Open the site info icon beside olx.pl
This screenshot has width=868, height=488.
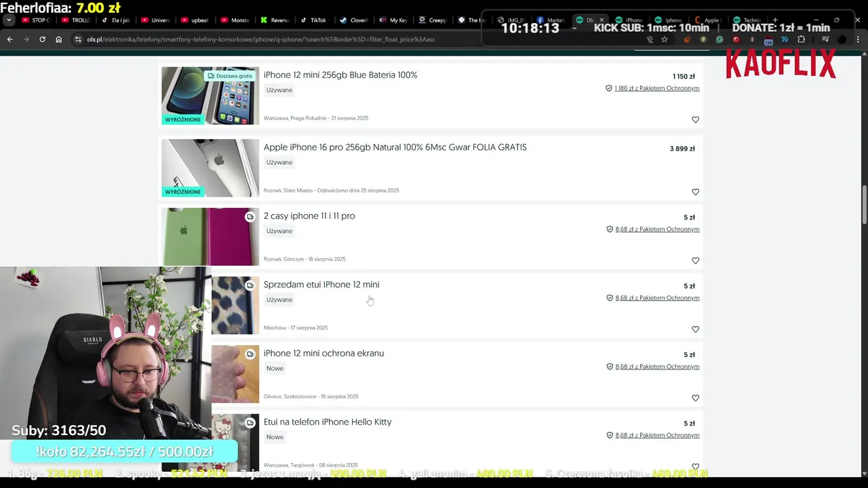tap(79, 39)
